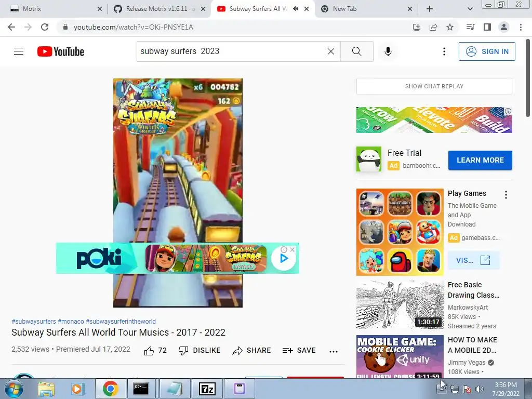Open YouTube settings three-dot menu

pos(444,51)
